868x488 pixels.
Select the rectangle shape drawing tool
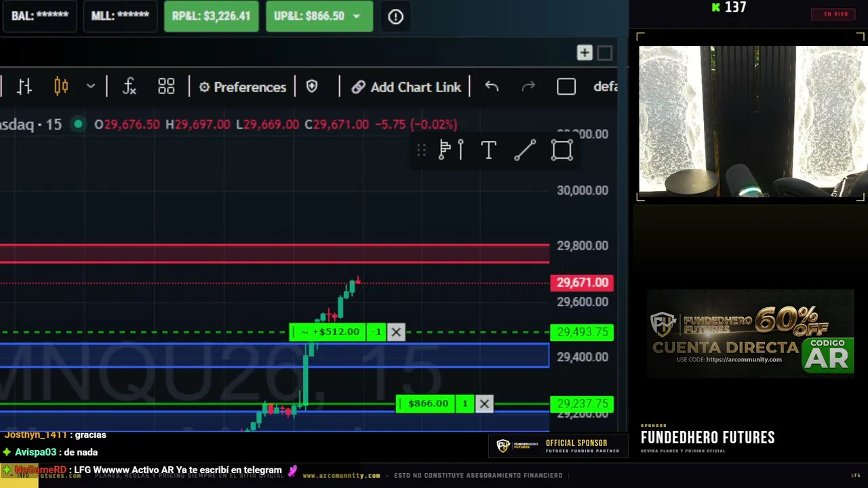(x=561, y=150)
